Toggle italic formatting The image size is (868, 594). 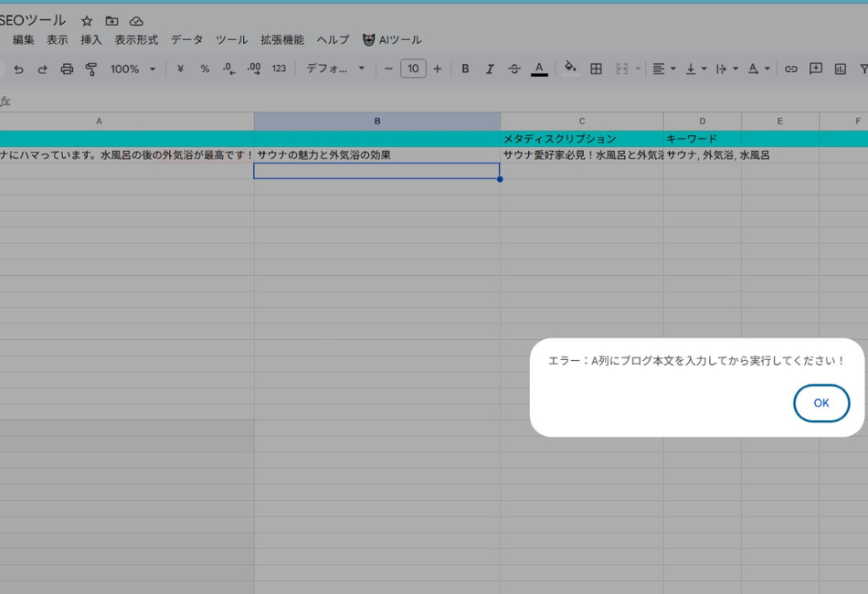(x=490, y=69)
